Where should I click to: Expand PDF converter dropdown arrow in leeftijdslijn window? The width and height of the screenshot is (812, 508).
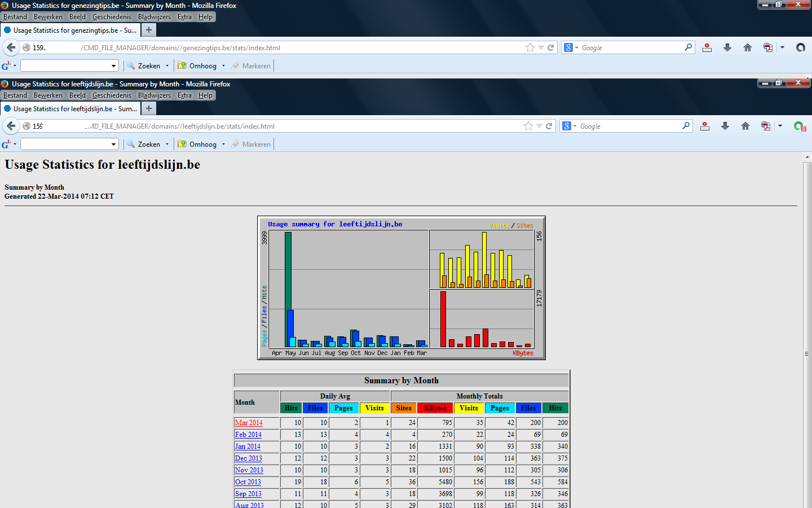[780, 126]
